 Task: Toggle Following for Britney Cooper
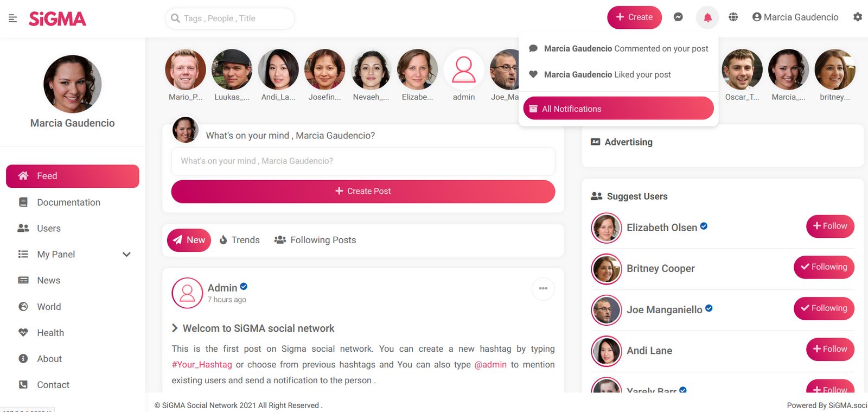[x=824, y=267]
